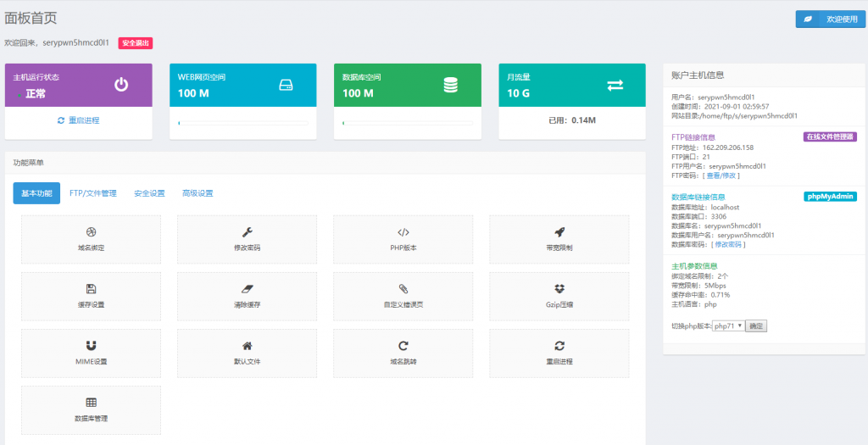Switch to 安全设置 tab
Screen dimensions: 868x445
pos(149,193)
